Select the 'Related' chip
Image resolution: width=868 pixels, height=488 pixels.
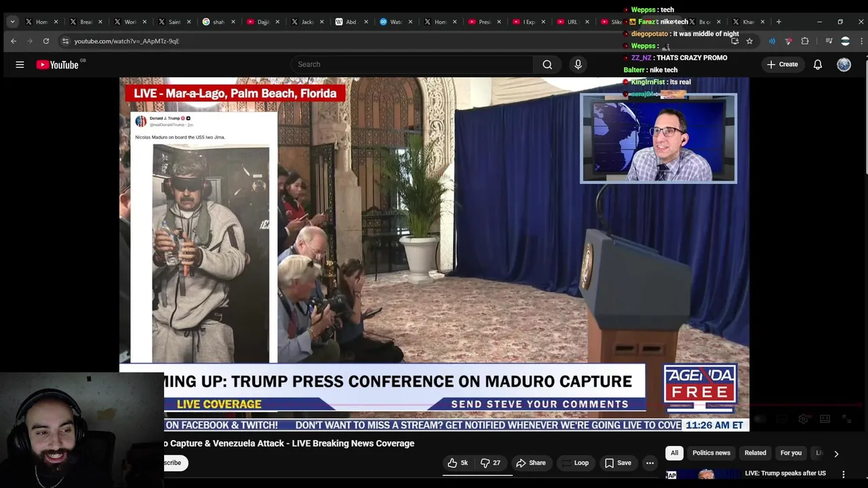(755, 453)
